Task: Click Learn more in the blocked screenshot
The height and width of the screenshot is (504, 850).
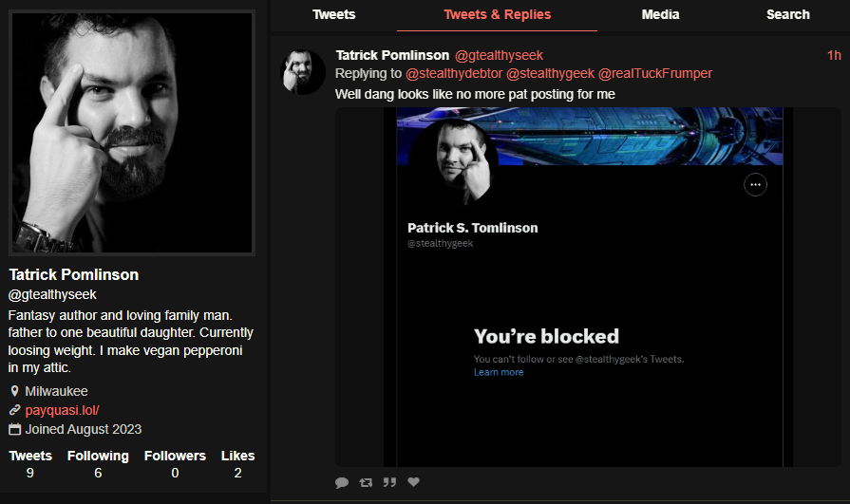Action: pos(499,372)
